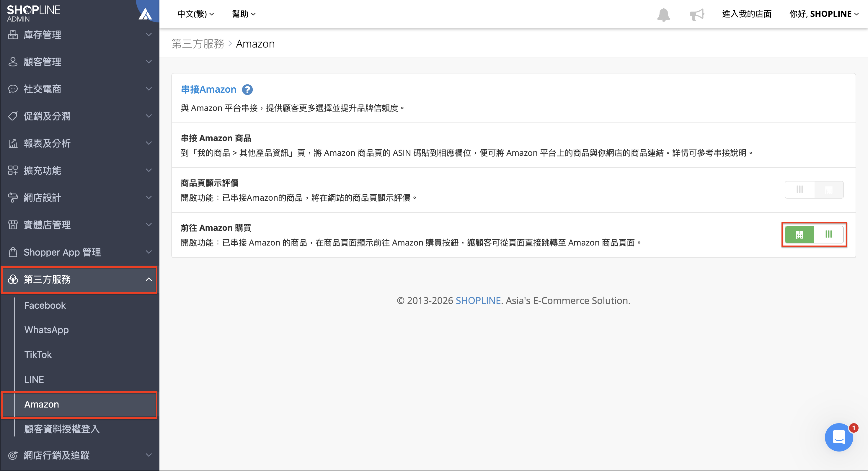Viewport: 868px width, 471px height.
Task: Expand the 促銷及分潤 menu chevron
Action: (149, 116)
